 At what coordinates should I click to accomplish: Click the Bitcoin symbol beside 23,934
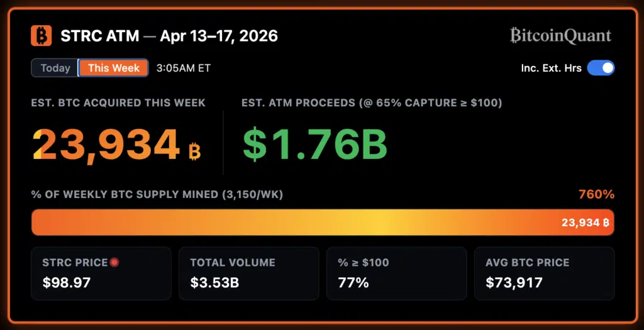pyautogui.click(x=194, y=151)
